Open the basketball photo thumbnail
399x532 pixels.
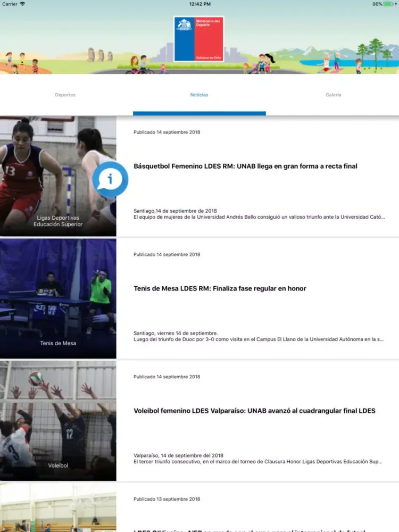click(58, 176)
